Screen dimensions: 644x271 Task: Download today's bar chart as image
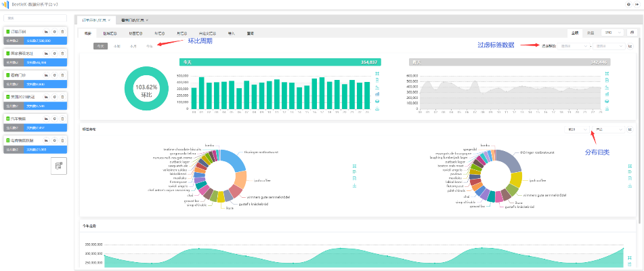377,108
